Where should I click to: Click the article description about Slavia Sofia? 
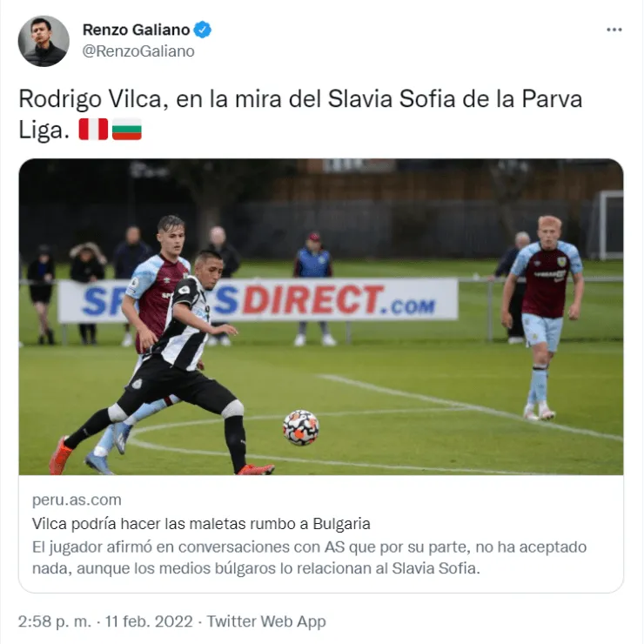coord(309,558)
